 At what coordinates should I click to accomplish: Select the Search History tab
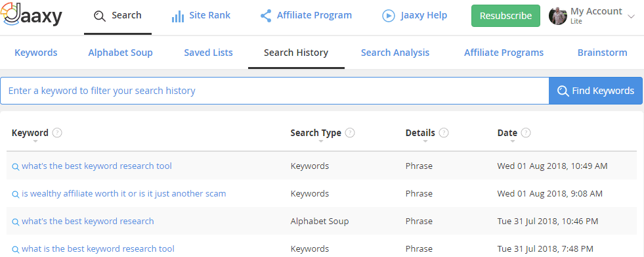pos(296,53)
